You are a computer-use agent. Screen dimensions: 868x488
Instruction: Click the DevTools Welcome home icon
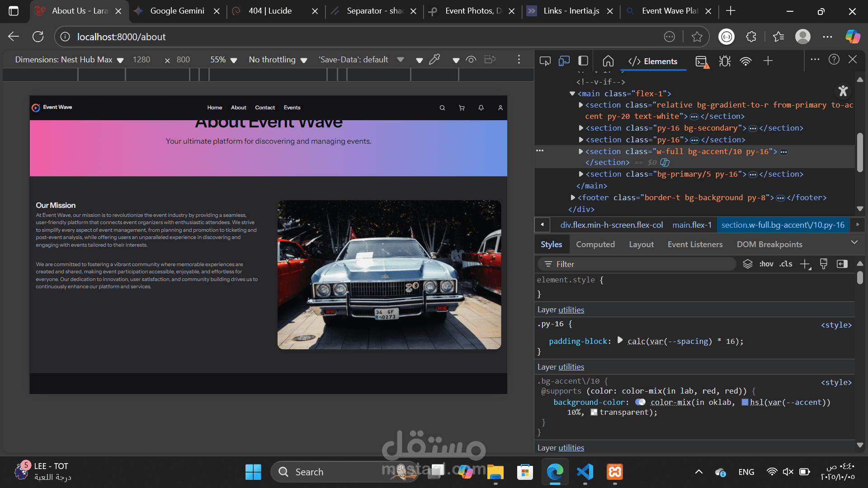[608, 61]
